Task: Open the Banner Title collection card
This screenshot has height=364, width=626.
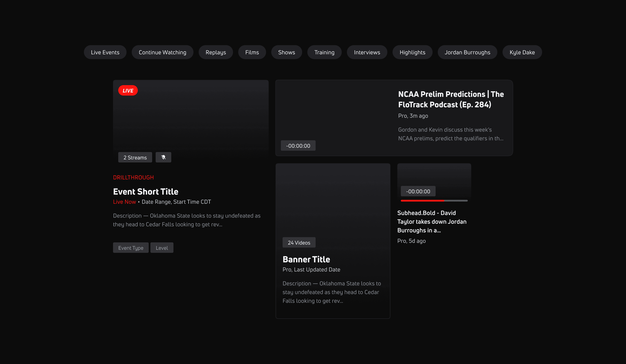Action: 306,259
